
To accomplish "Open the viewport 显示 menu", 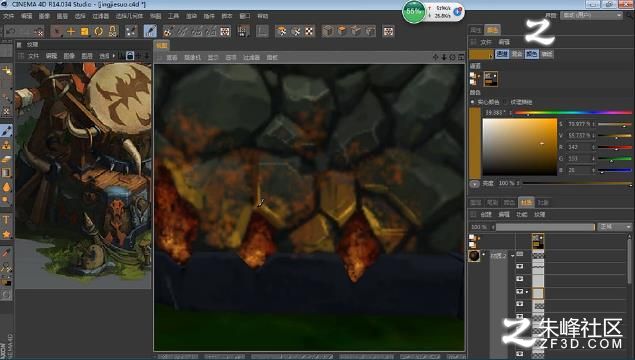I will click(213, 58).
